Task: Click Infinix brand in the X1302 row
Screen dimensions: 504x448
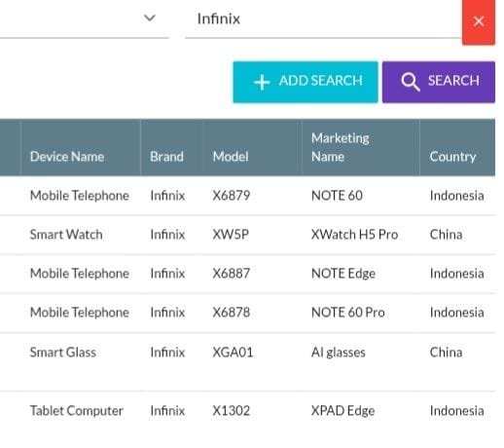Action: [x=167, y=411]
